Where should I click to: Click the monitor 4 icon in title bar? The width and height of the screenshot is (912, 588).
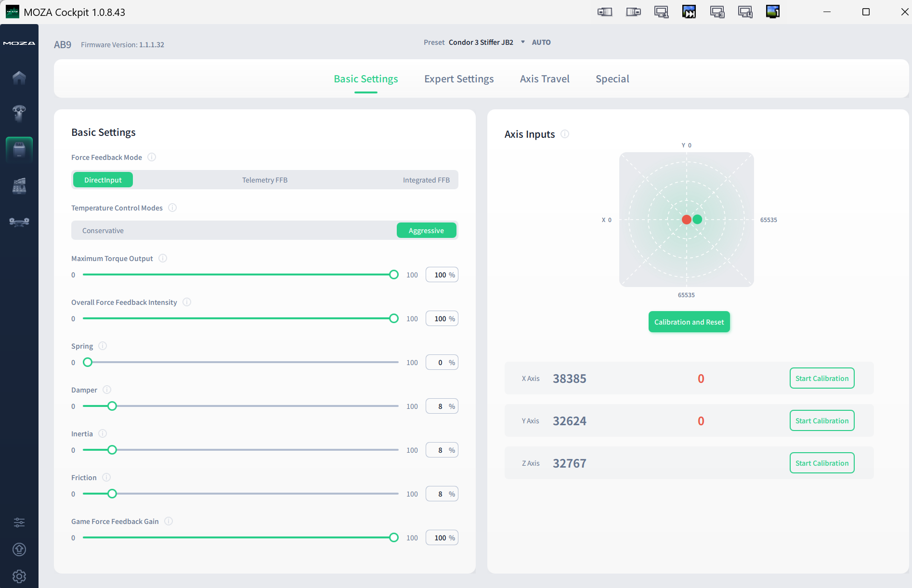click(745, 12)
